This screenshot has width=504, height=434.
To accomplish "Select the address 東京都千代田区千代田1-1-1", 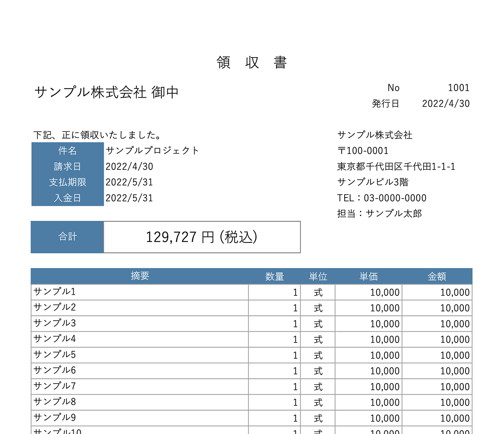I will [397, 166].
